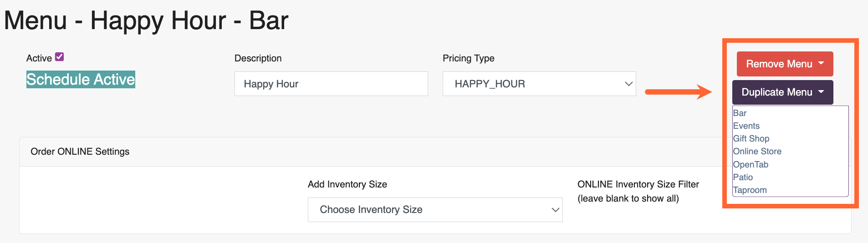Click the Duplicate Menu caret arrow
The image size is (868, 243).
pos(821,91)
